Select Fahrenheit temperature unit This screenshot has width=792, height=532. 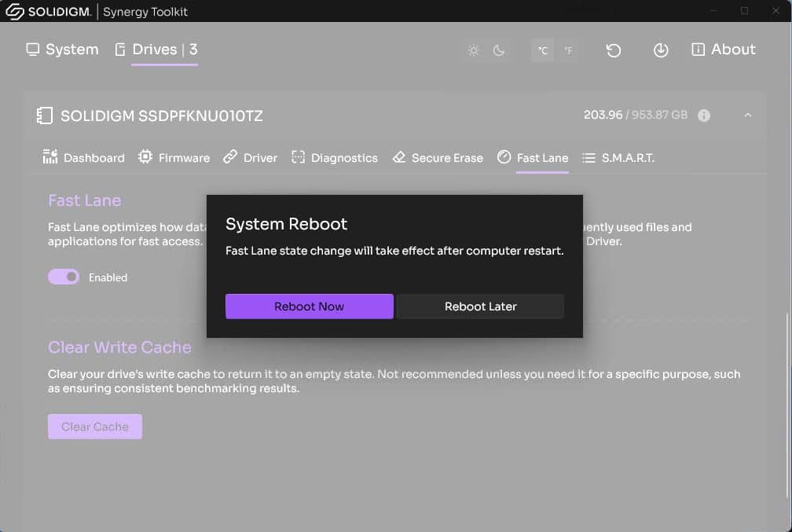568,50
